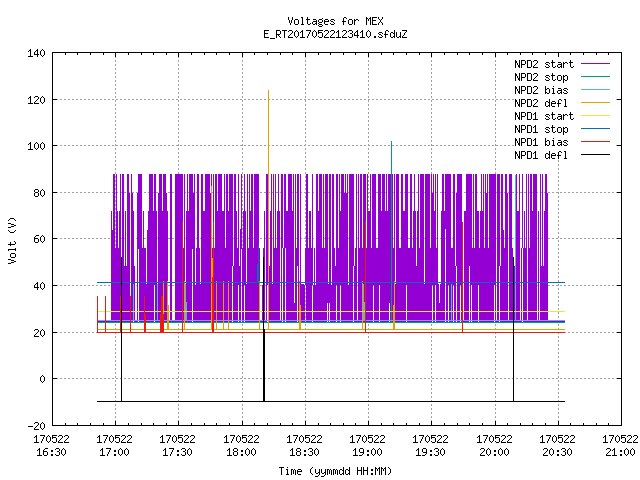Click the 'Time (yymmdd HH:MM)' x-axis label

coord(335,471)
